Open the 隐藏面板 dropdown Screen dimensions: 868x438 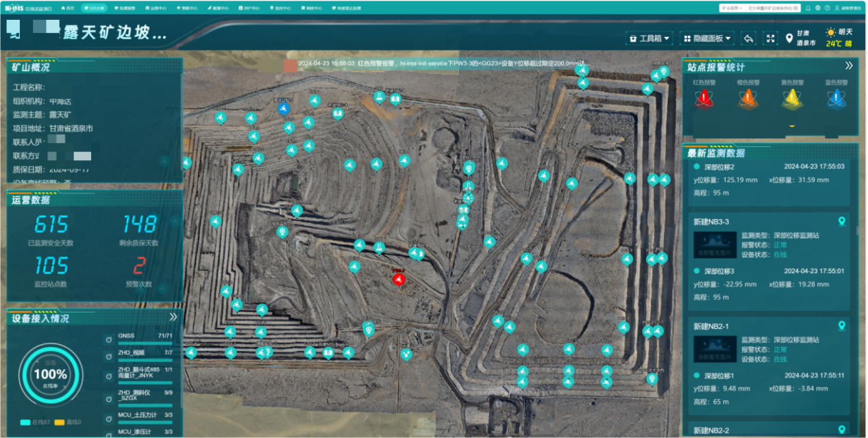(x=708, y=38)
